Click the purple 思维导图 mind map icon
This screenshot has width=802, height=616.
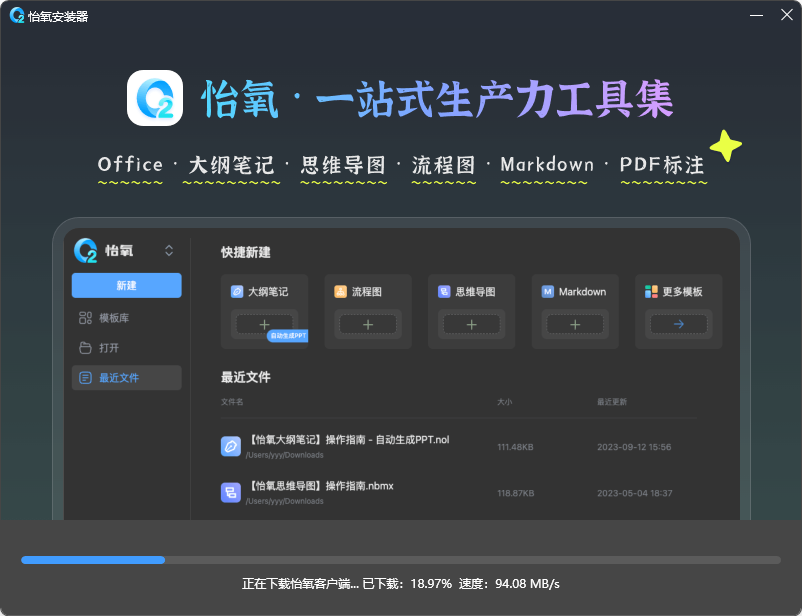[x=443, y=291]
